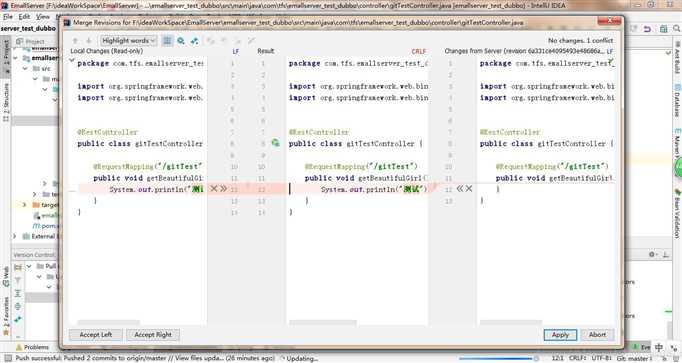Ignore the right change with X icon

(x=469, y=189)
